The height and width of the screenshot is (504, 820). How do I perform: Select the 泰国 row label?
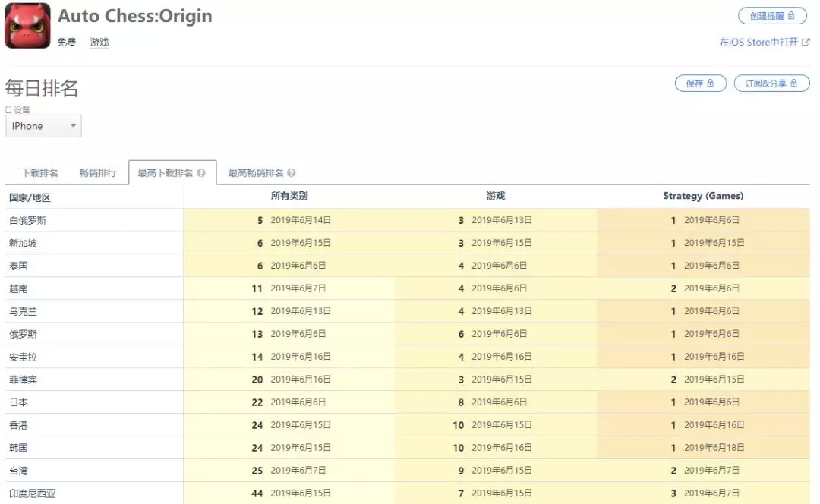coord(18,266)
